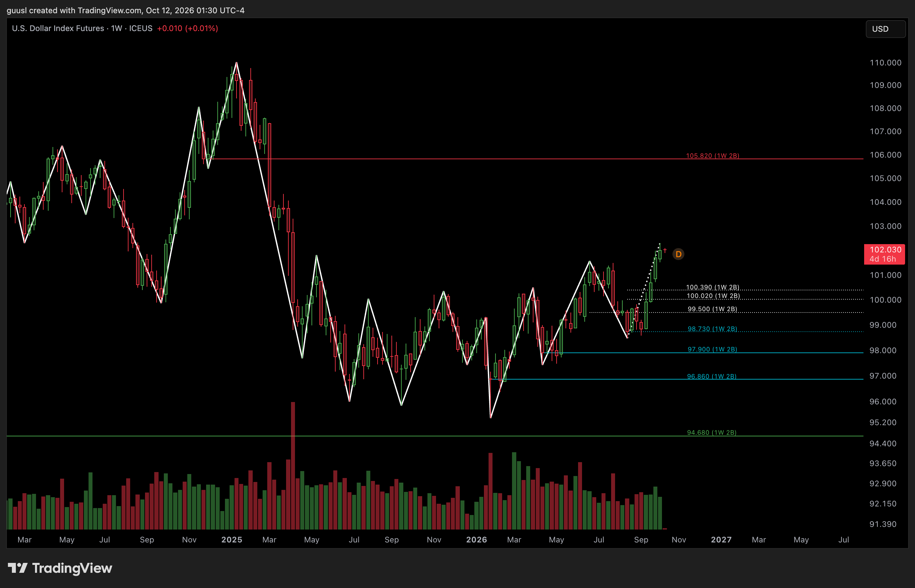Click the orange D dividend marker icon

[678, 254]
